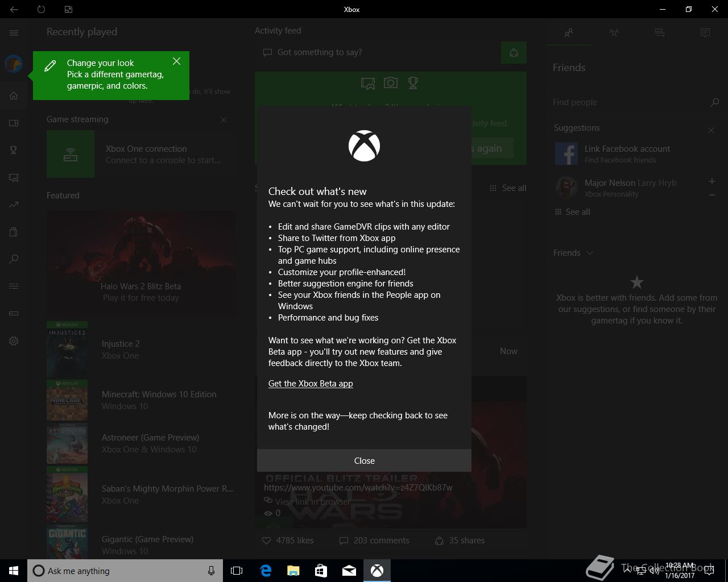Open Store bag sidebar icon
This screenshot has width=728, height=582.
[14, 232]
